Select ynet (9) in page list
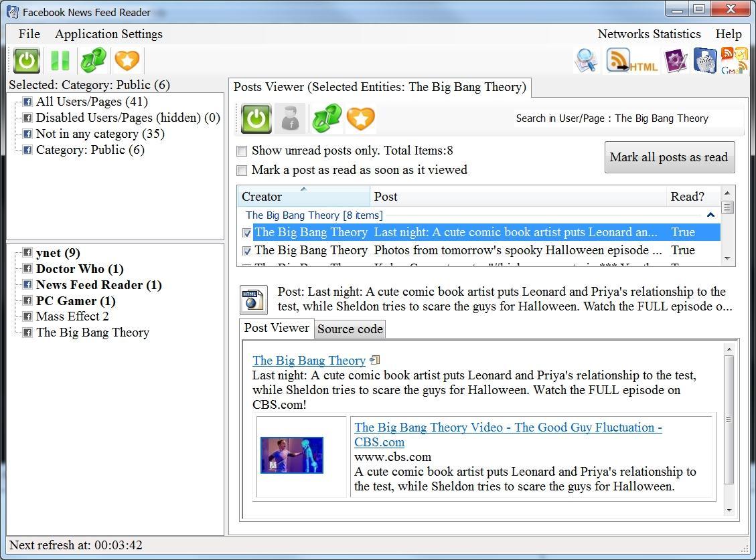Viewport: 756px width, 560px height. coord(58,252)
